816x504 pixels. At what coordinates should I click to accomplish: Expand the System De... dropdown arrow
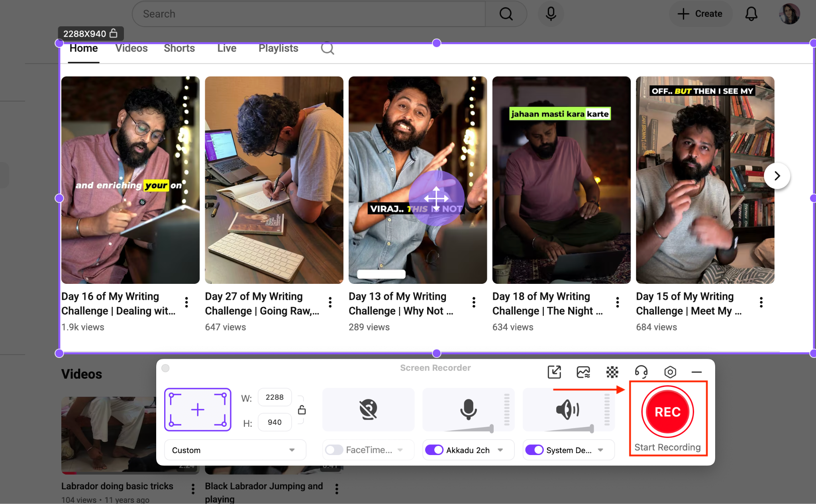coord(600,450)
